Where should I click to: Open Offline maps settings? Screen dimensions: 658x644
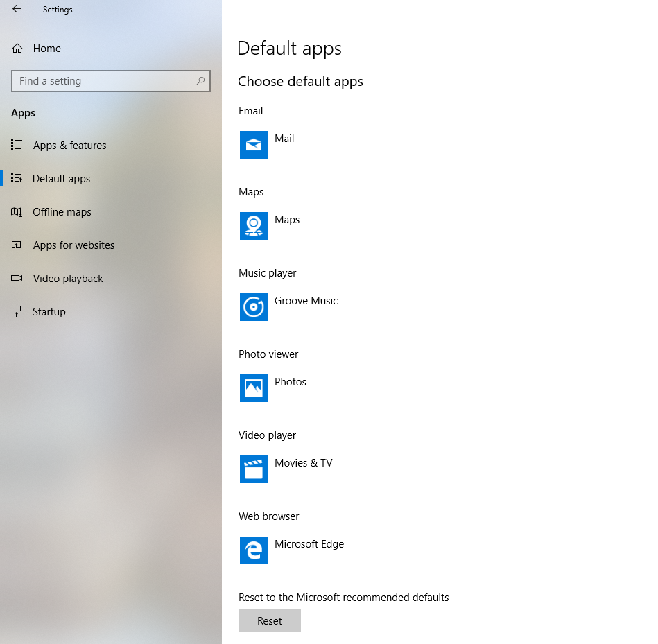click(111, 212)
